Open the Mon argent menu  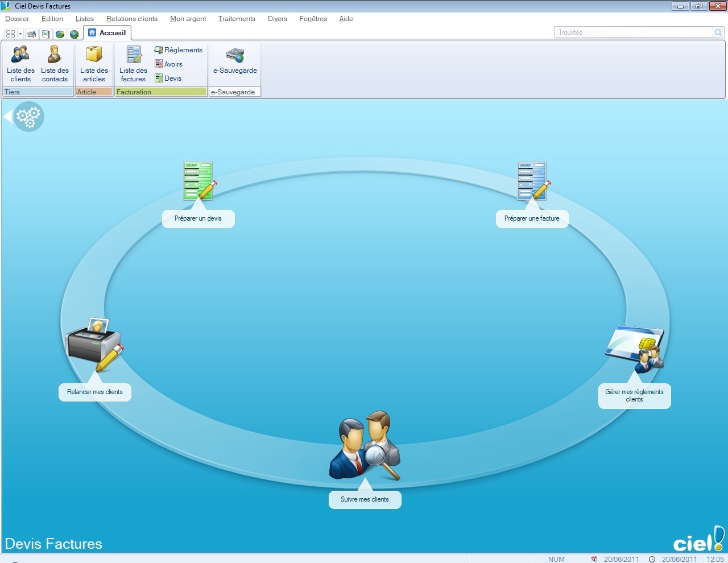point(188,19)
